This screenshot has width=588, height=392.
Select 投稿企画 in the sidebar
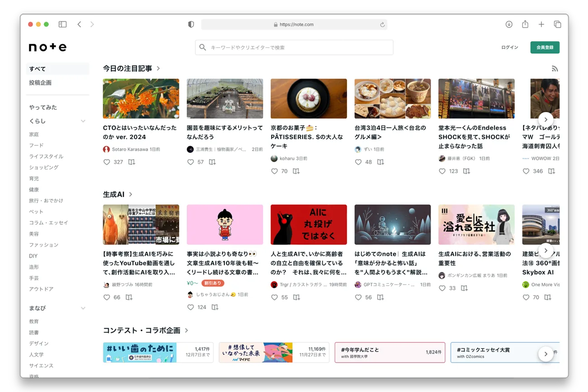40,82
